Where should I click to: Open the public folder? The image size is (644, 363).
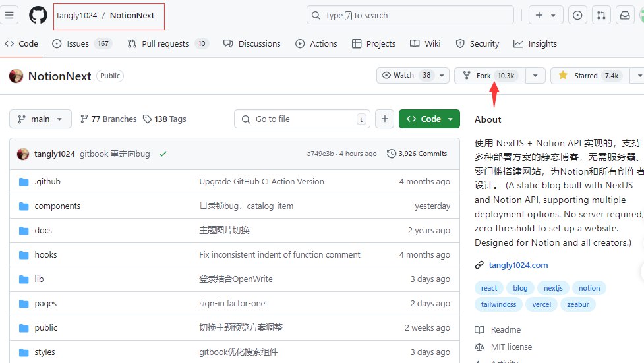[x=45, y=328]
